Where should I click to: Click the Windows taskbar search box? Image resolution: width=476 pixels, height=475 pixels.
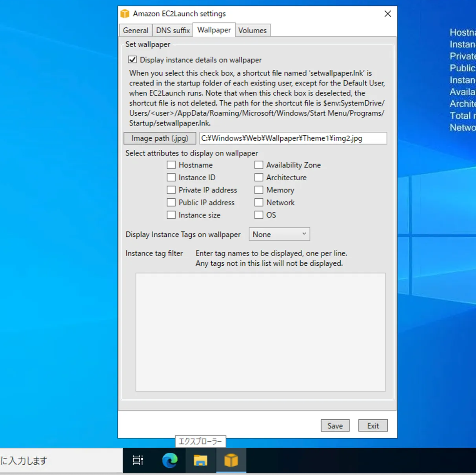tap(61, 460)
